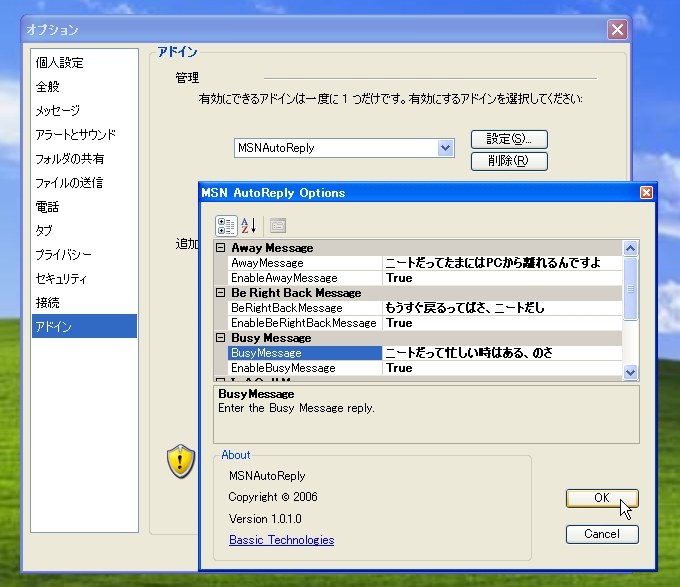Click the Version 1.0.1.0 text
The width and height of the screenshot is (680, 587).
point(265,519)
